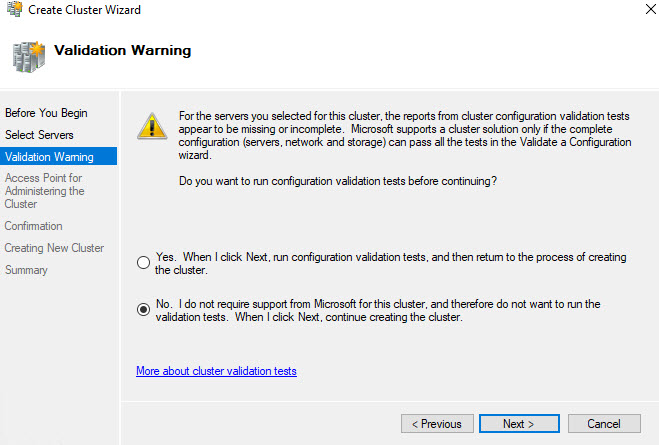This screenshot has width=659, height=445.
Task: Click the Creating New Cluster step
Action: [54, 248]
